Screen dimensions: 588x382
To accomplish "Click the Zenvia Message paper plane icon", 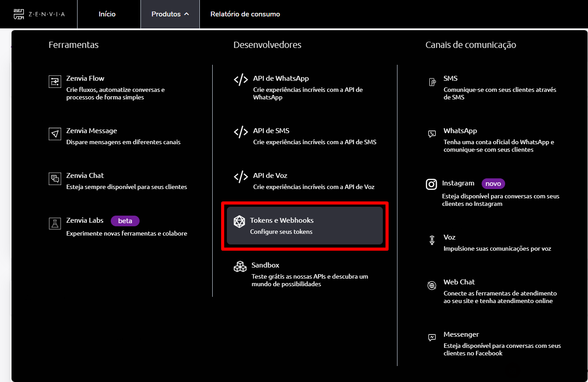I will (x=55, y=134).
